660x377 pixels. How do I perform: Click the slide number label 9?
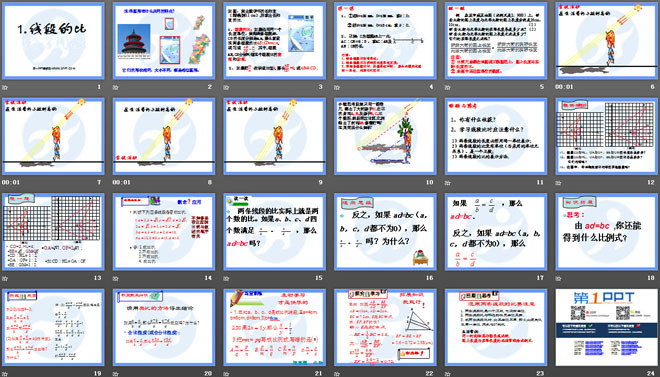pos(321,183)
